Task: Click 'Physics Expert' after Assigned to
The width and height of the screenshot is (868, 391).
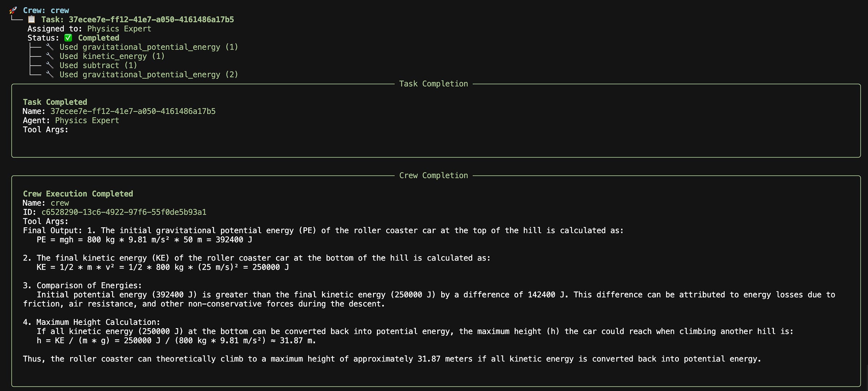Action: coord(119,29)
